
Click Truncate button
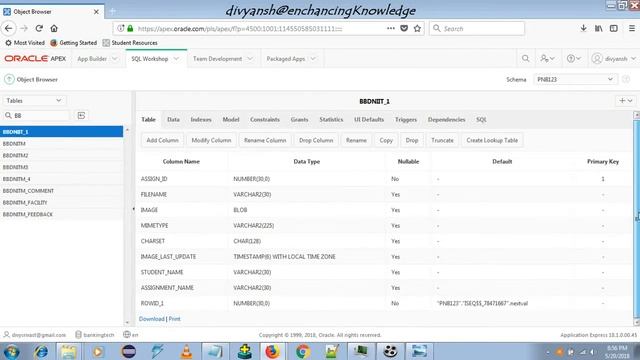442,140
